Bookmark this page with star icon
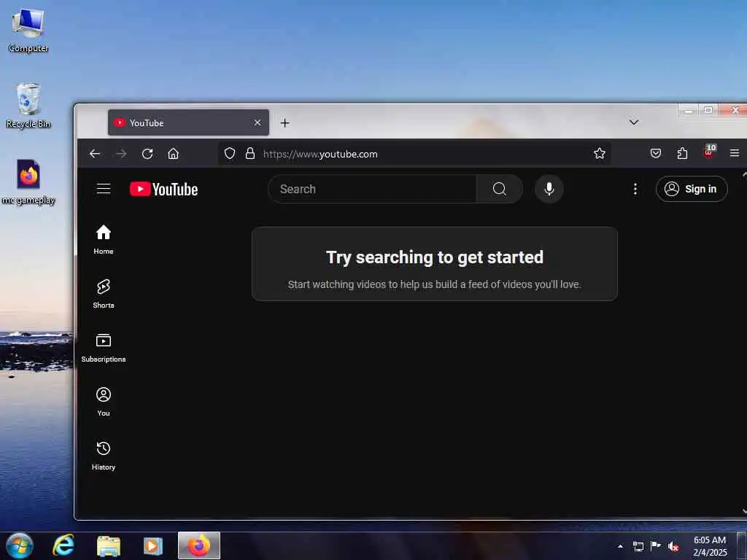The width and height of the screenshot is (747, 560). pyautogui.click(x=600, y=153)
